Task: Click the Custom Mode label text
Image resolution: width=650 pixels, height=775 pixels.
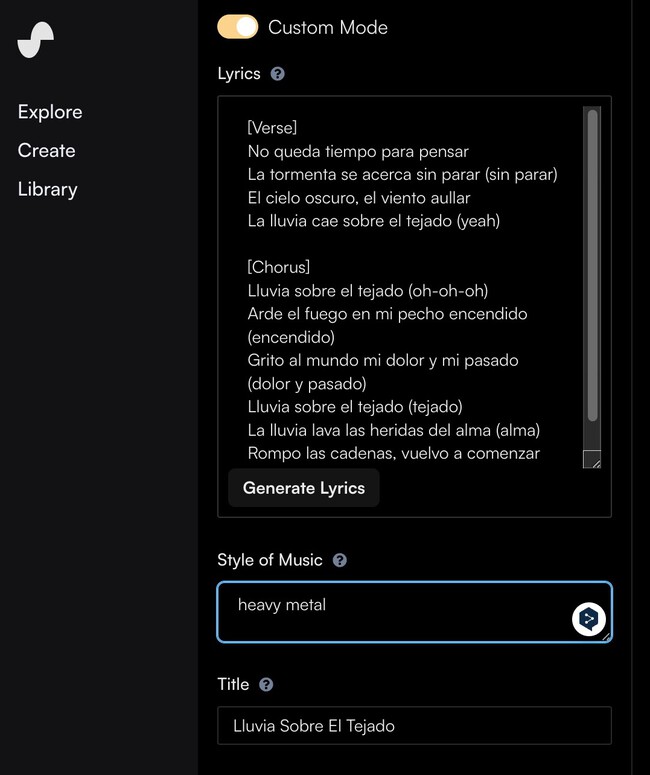Action: point(327,28)
